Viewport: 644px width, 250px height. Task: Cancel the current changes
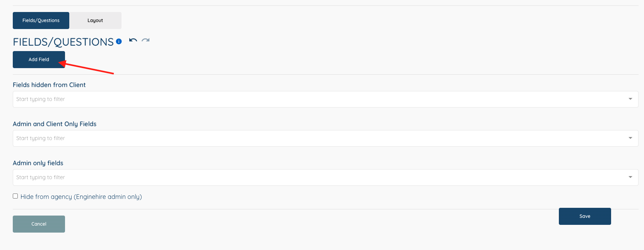pyautogui.click(x=39, y=224)
